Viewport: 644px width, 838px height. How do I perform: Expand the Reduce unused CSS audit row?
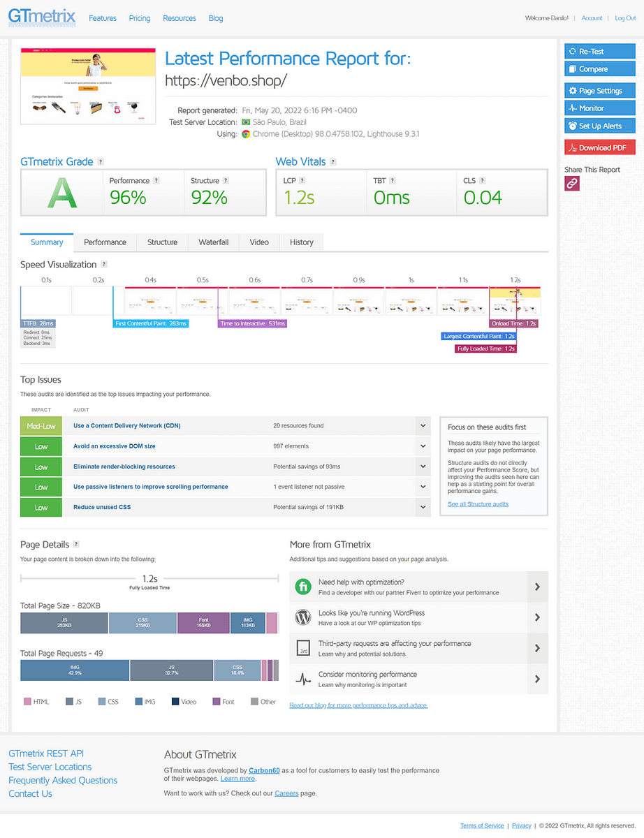click(x=423, y=507)
